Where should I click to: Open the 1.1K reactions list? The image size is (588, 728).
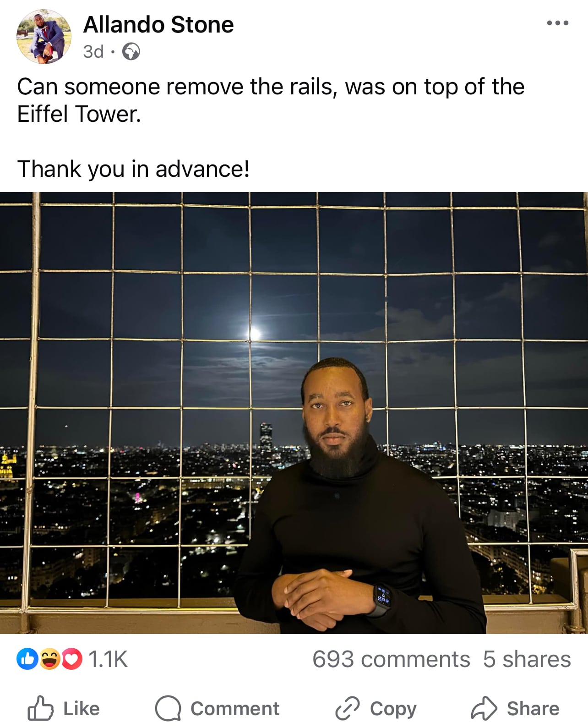pos(108,659)
